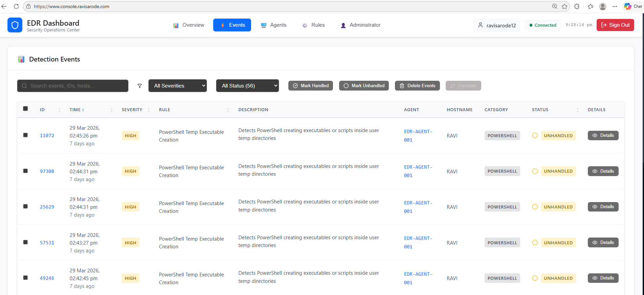
Task: Sort table by SEVERITY column arrows
Action: click(x=149, y=110)
